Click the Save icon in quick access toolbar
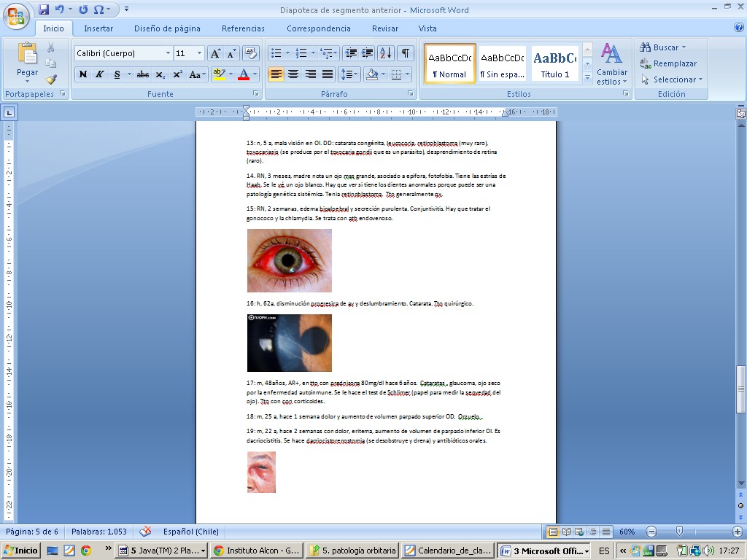 [x=44, y=9]
